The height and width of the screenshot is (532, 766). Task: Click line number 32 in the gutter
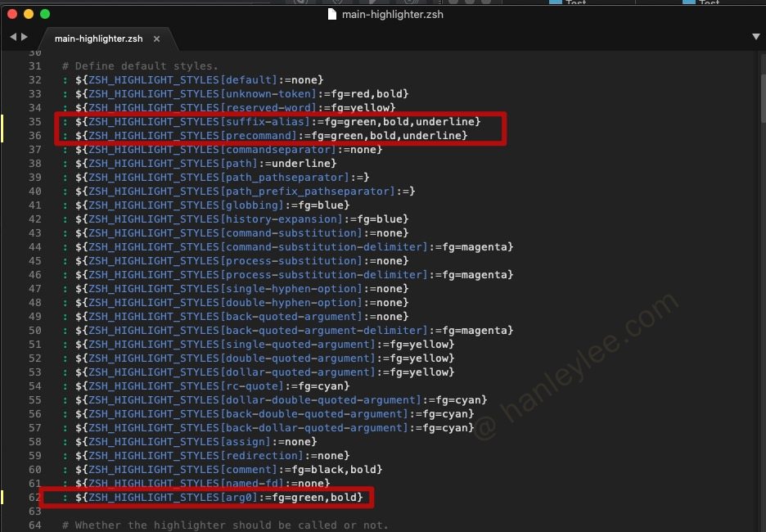click(x=34, y=80)
